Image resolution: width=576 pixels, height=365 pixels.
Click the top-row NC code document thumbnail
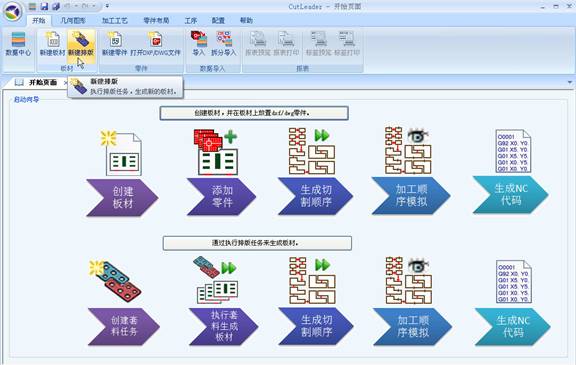click(x=513, y=151)
